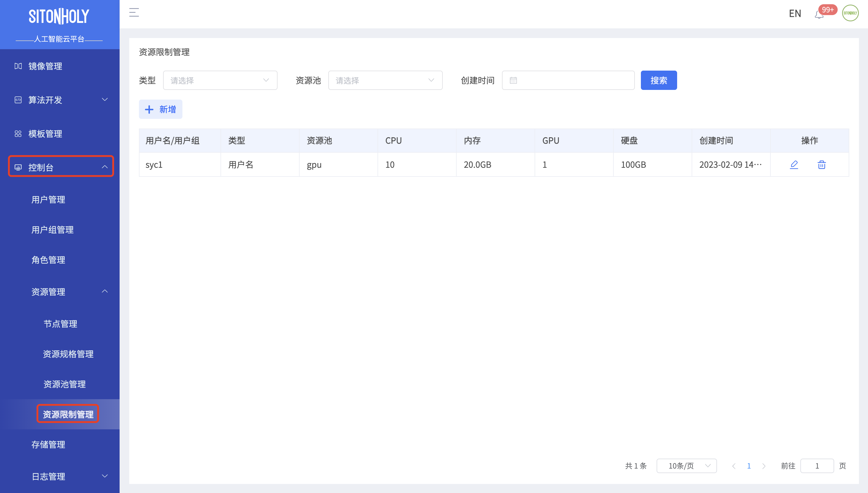The image size is (868, 493).
Task: Click the 用户名 type cell
Action: (260, 164)
